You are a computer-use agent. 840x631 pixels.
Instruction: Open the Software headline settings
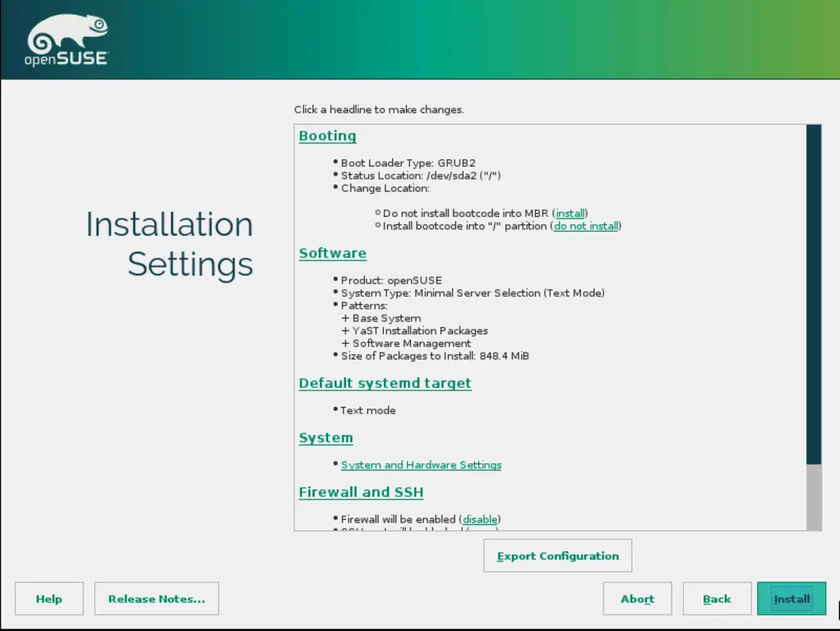[333, 253]
